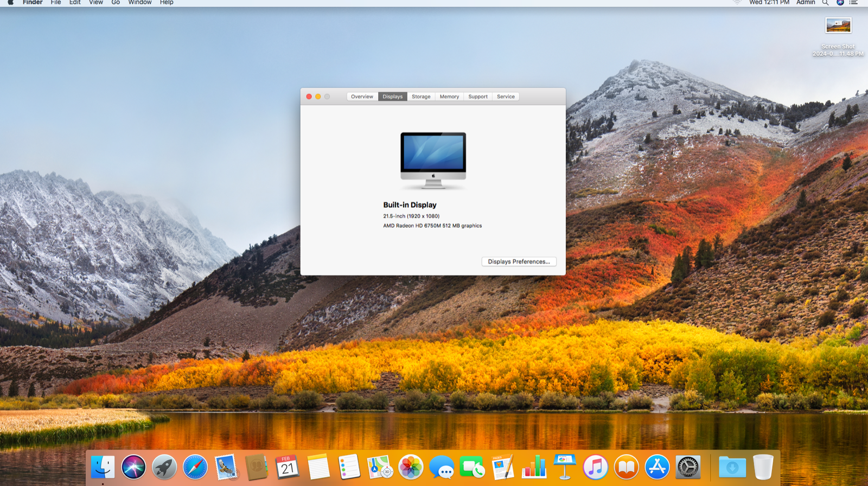Screen dimensions: 868x486
Task: Open the View menu
Action: (x=96, y=3)
